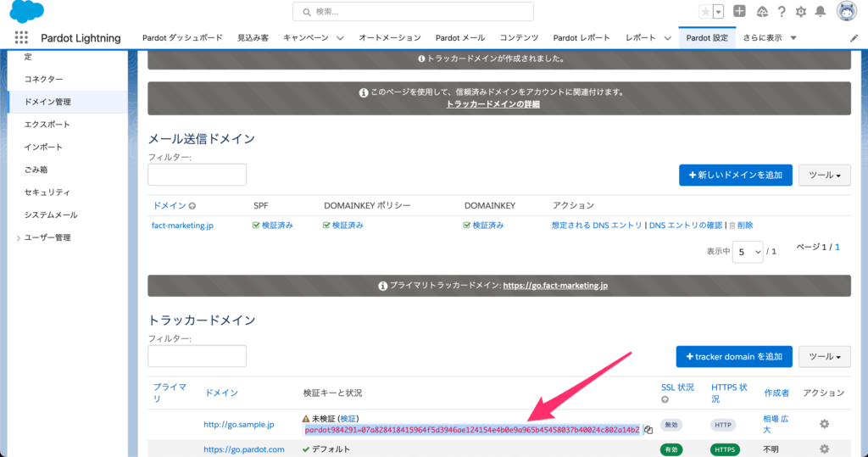Click the tracker domain を追加 button
Screen dimensions: 868x457
pyautogui.click(x=734, y=357)
